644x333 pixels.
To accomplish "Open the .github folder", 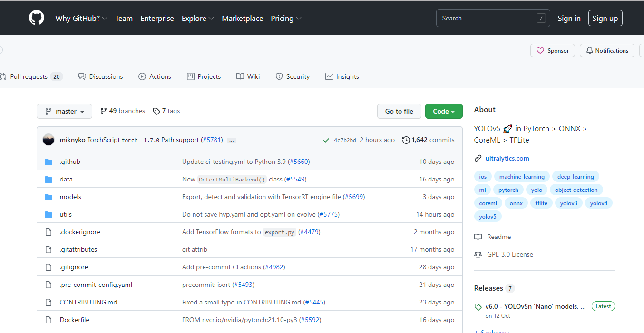I will [70, 162].
